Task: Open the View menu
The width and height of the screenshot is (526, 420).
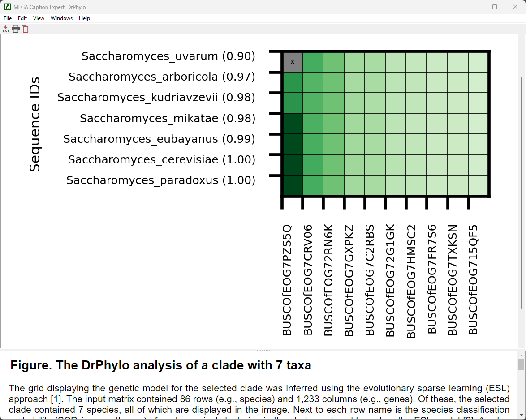Action: click(39, 18)
